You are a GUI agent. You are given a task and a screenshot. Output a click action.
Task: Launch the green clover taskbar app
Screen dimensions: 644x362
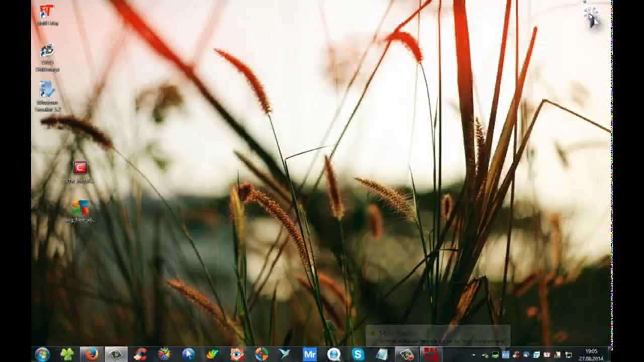point(67,354)
